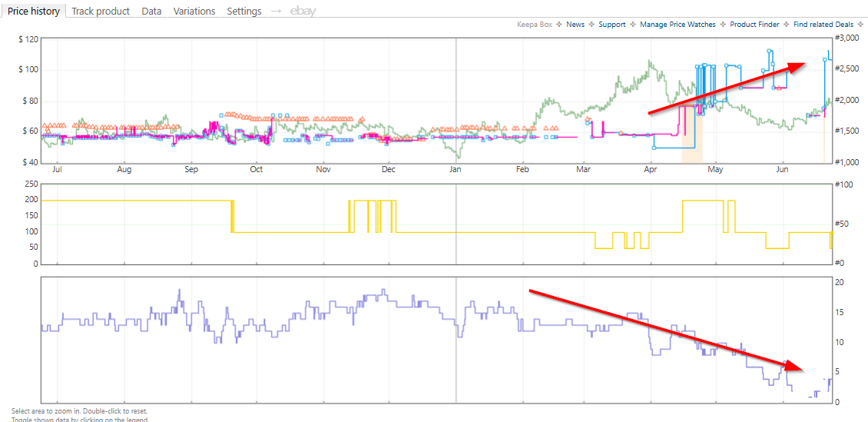The width and height of the screenshot is (868, 422).
Task: Open the Support link
Action: (x=611, y=25)
